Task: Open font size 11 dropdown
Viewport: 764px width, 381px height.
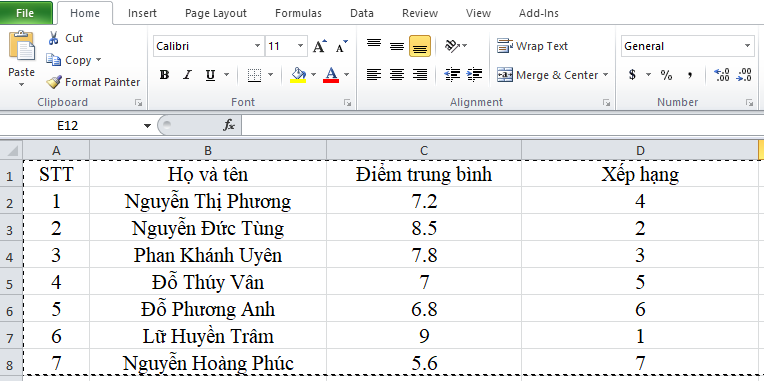Action: click(x=300, y=46)
